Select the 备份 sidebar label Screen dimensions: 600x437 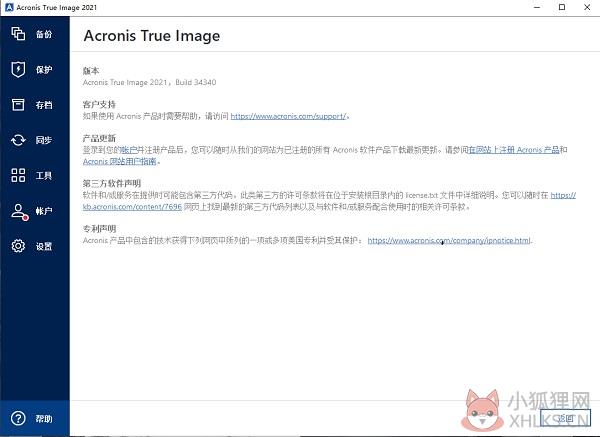(x=44, y=34)
